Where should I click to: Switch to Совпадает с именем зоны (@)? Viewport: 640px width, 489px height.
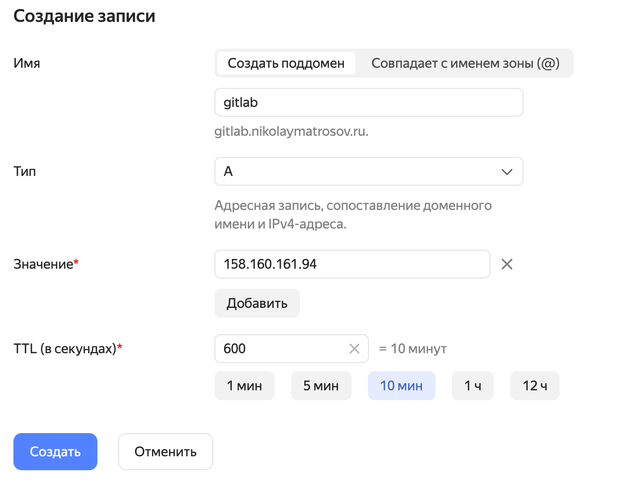click(465, 63)
